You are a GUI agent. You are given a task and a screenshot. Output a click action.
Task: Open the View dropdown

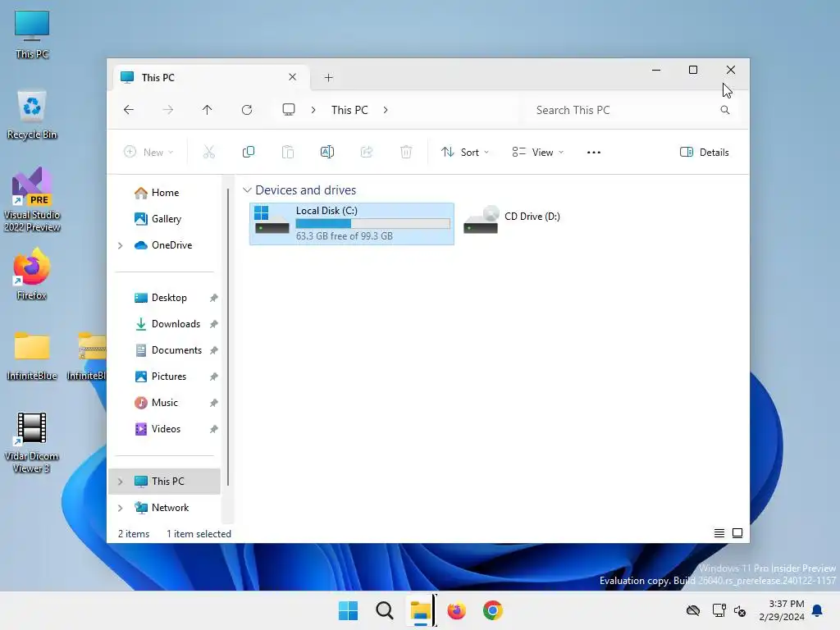(x=537, y=152)
